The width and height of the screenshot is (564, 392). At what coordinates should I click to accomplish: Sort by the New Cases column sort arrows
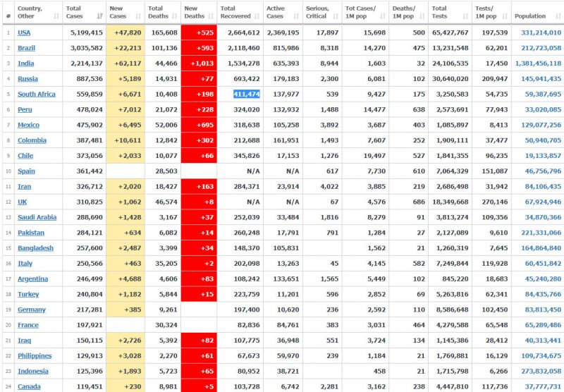(138, 16)
